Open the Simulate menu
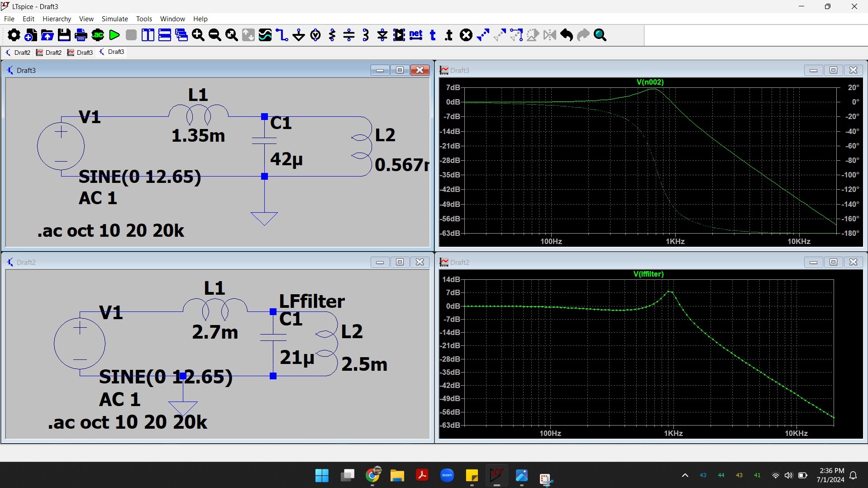This screenshot has width=868, height=488. tap(114, 19)
